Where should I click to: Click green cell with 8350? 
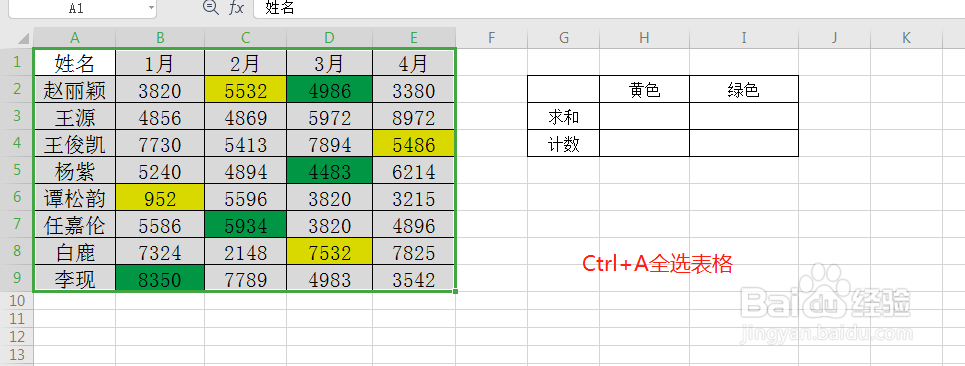click(x=160, y=279)
